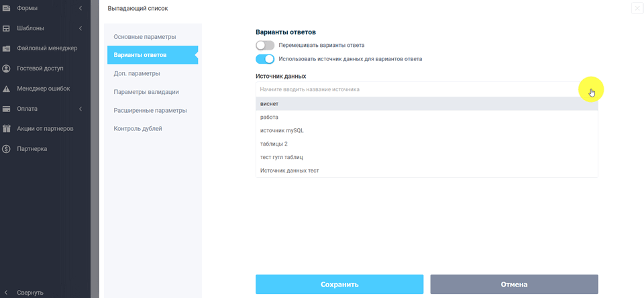Click the Формы sidebar icon

tap(6, 8)
